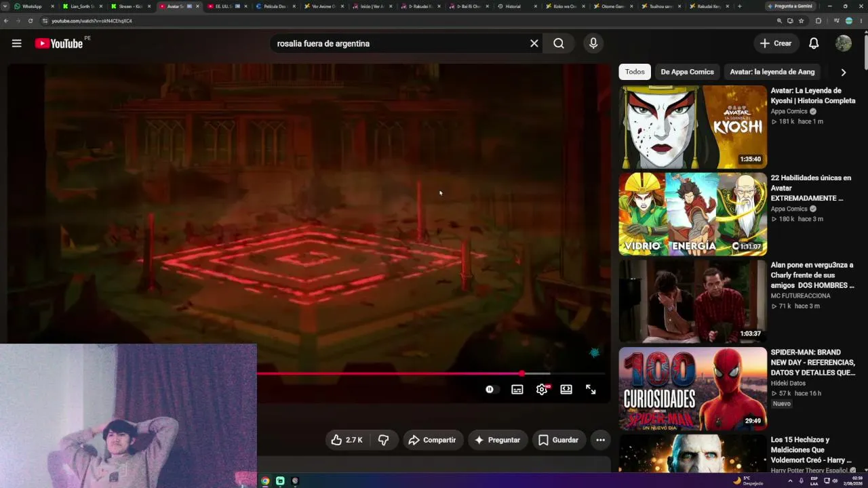Like the video with 2.7 K likes
The image size is (868, 488).
(x=347, y=440)
